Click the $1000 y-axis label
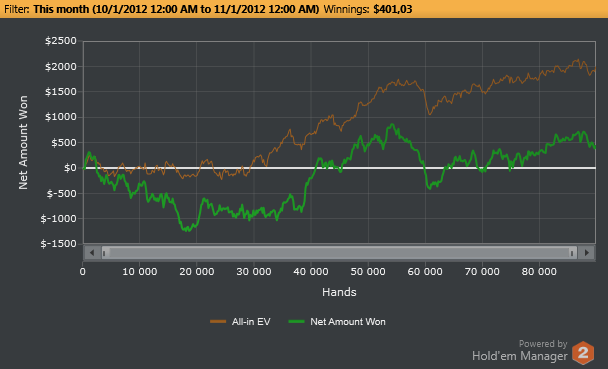 61,117
